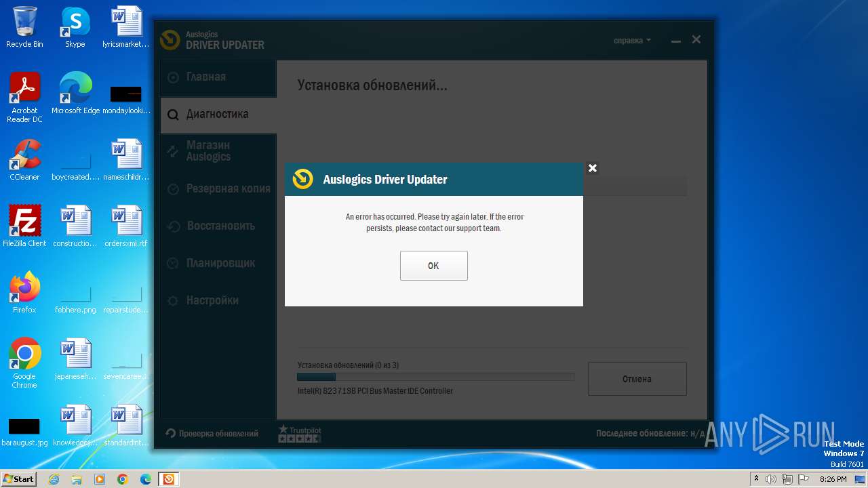Switch to Auslogics Driver Updater taskbar button
Viewport: 868px width, 488px height.
(x=168, y=479)
